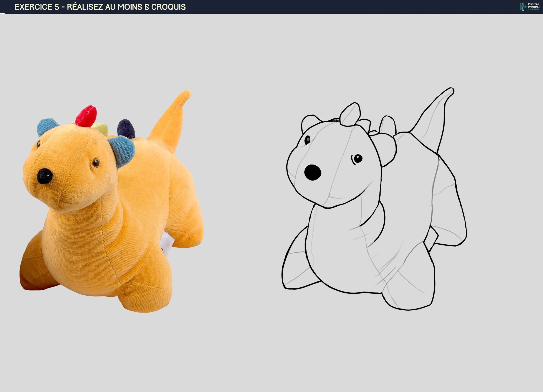This screenshot has height=392, width=543.
Task: Click the sketched dinosaur's left eye
Action: pos(307,140)
